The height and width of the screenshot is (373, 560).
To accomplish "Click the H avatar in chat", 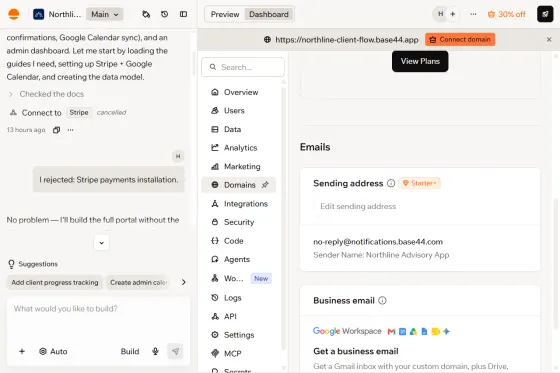I will tap(178, 156).
